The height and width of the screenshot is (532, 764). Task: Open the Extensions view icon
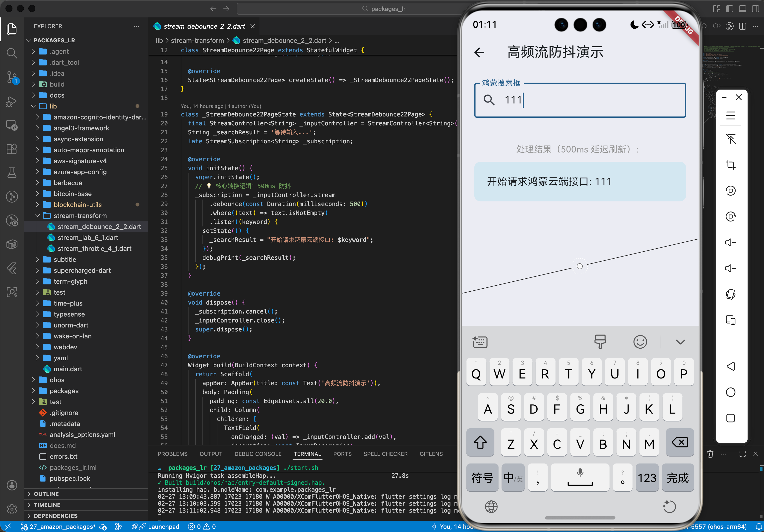tap(12, 149)
